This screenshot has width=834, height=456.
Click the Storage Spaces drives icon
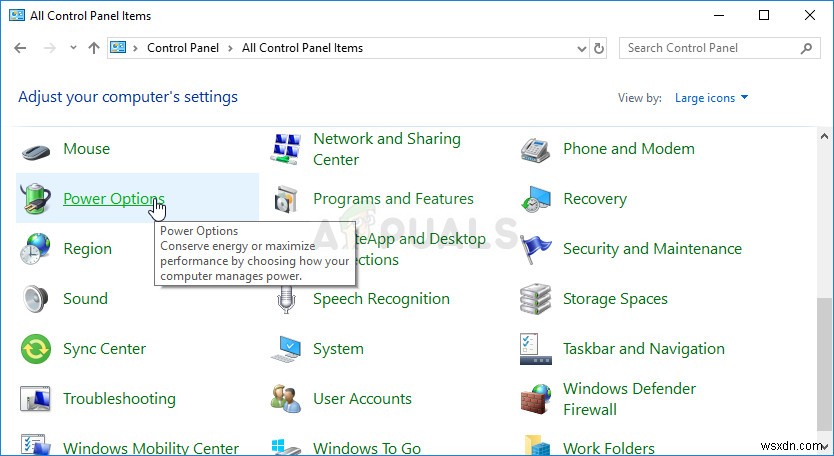536,299
